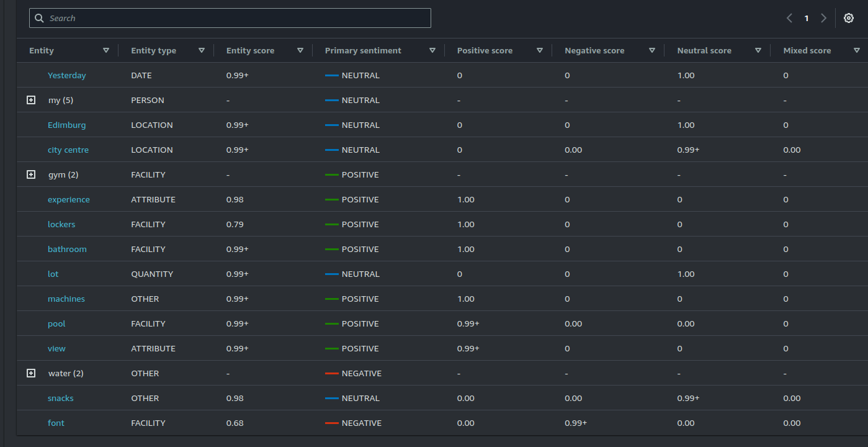Open the Entity type column filter
The height and width of the screenshot is (447, 868).
202,50
